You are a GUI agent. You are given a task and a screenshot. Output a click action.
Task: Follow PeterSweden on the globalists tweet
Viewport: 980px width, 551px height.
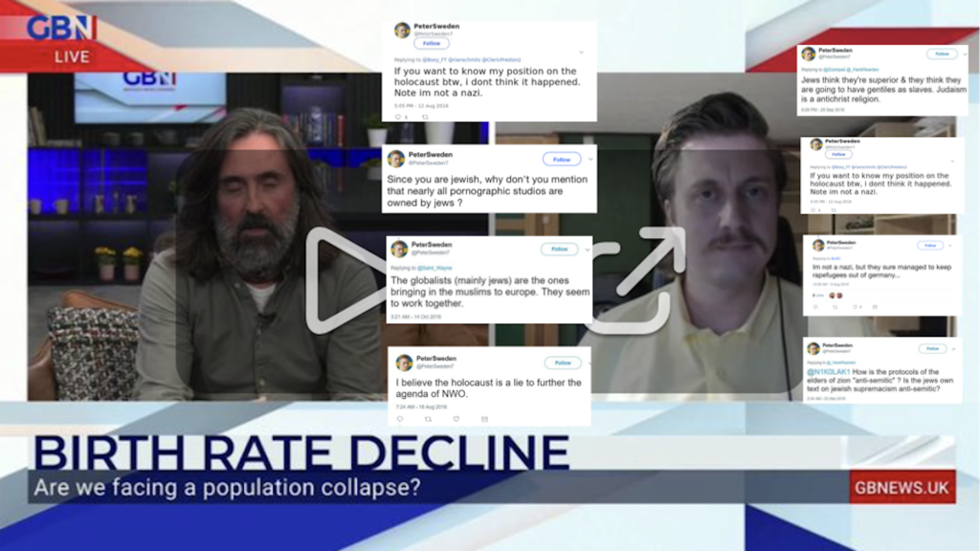click(x=559, y=250)
